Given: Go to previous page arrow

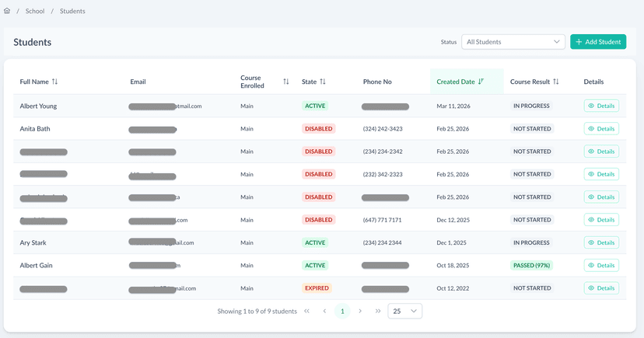Looking at the screenshot, I should [324, 312].
